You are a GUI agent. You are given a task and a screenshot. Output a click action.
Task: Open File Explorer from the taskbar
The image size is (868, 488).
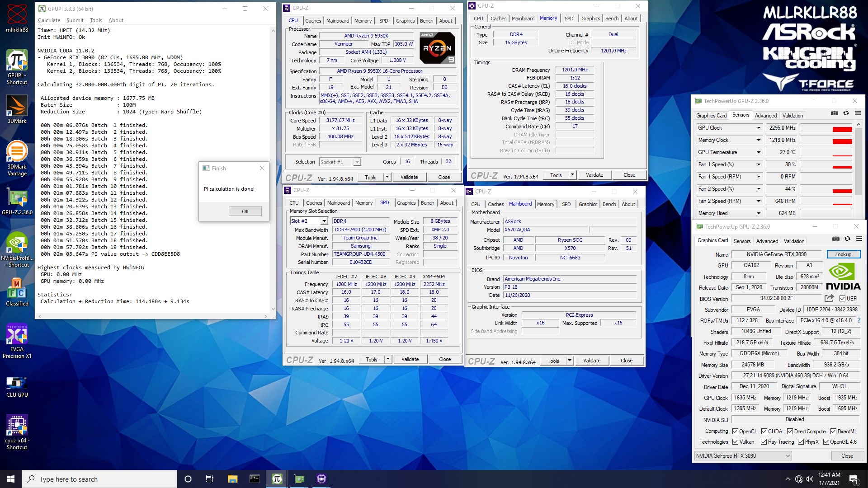[232, 479]
